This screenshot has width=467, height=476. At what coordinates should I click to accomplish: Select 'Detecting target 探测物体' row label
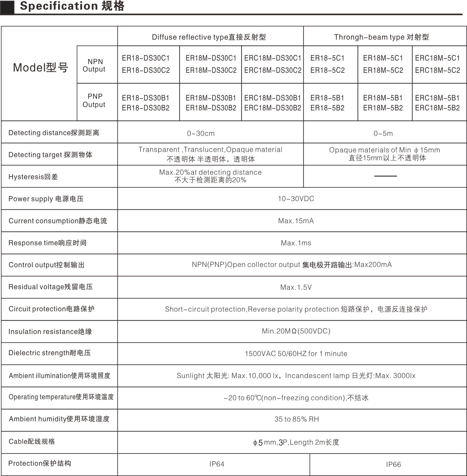(50, 155)
